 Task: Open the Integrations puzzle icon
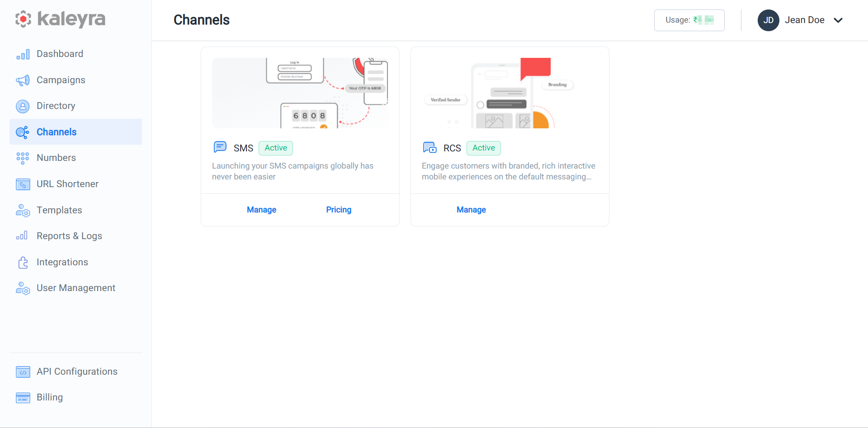[x=23, y=263]
